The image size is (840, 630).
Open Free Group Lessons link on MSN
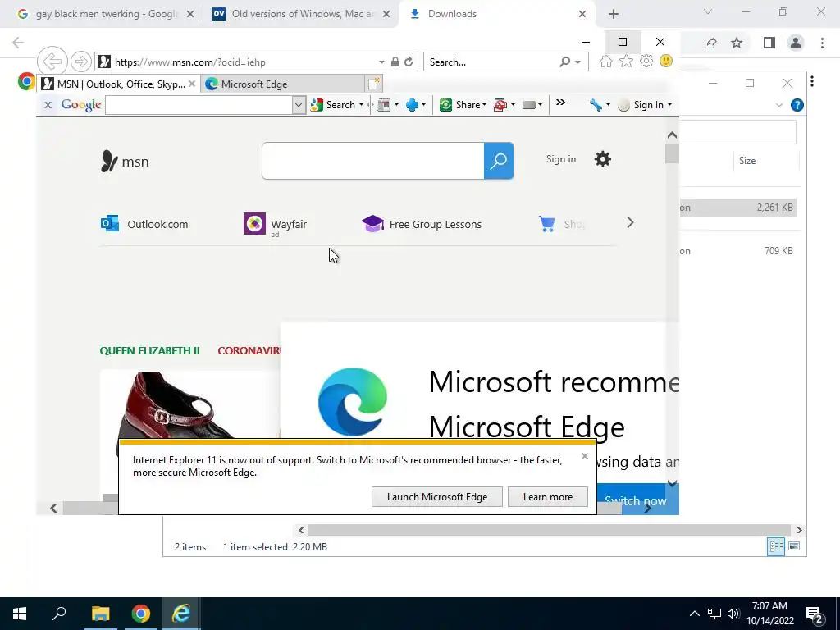(422, 224)
